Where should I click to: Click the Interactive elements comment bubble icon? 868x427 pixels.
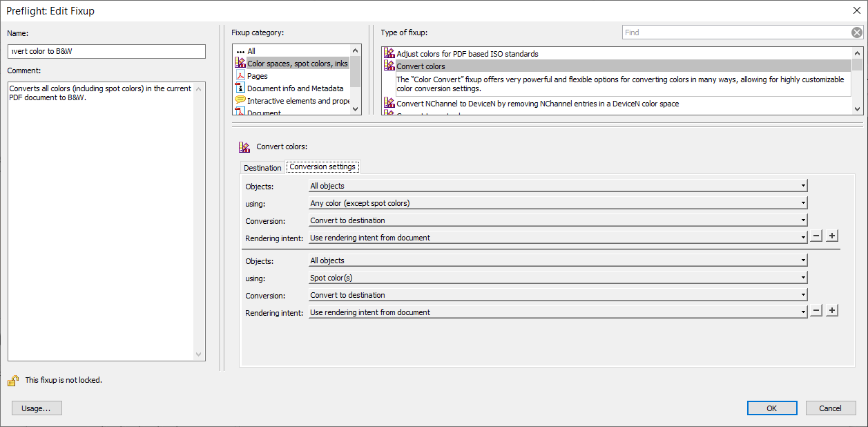pyautogui.click(x=240, y=101)
